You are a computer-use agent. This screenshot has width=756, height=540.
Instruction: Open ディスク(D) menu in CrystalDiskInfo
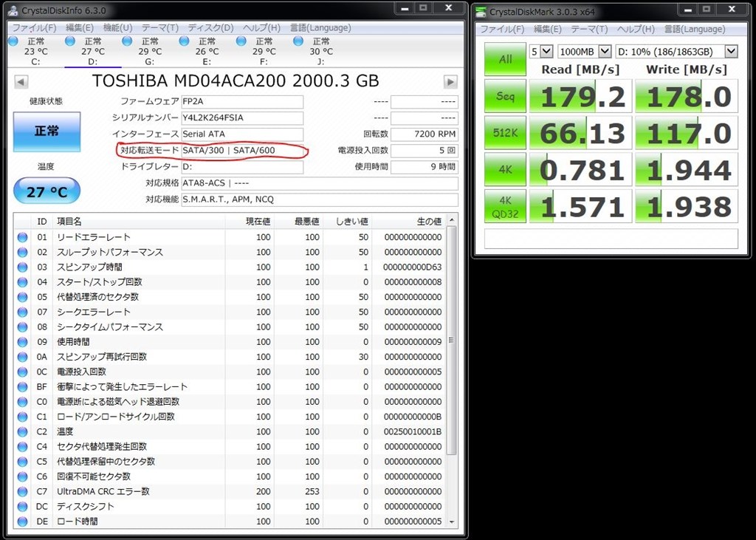click(210, 28)
